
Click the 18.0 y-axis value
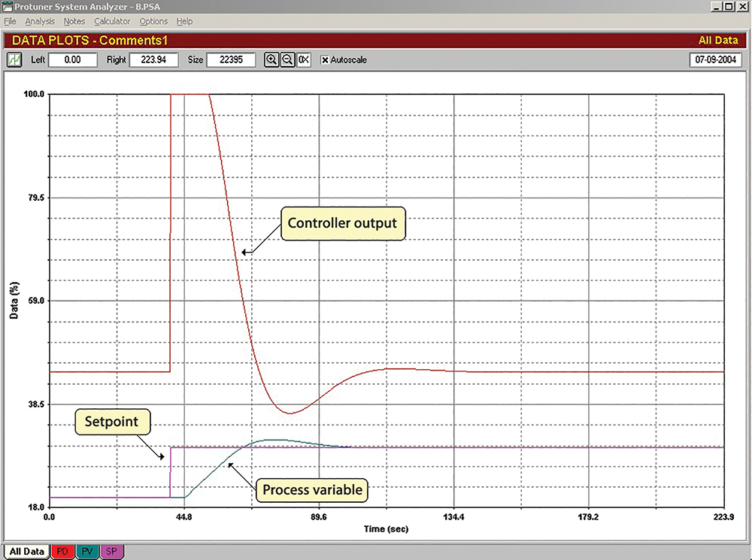click(36, 507)
